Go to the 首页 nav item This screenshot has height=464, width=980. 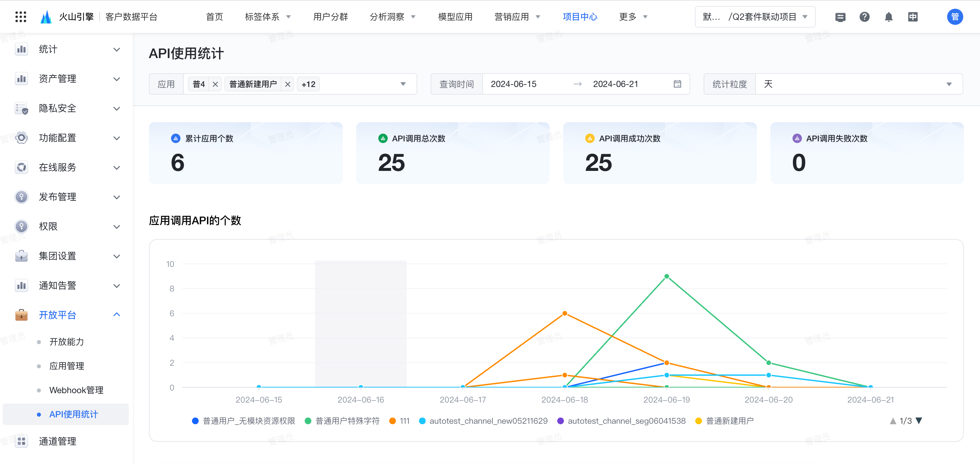[x=215, y=17]
